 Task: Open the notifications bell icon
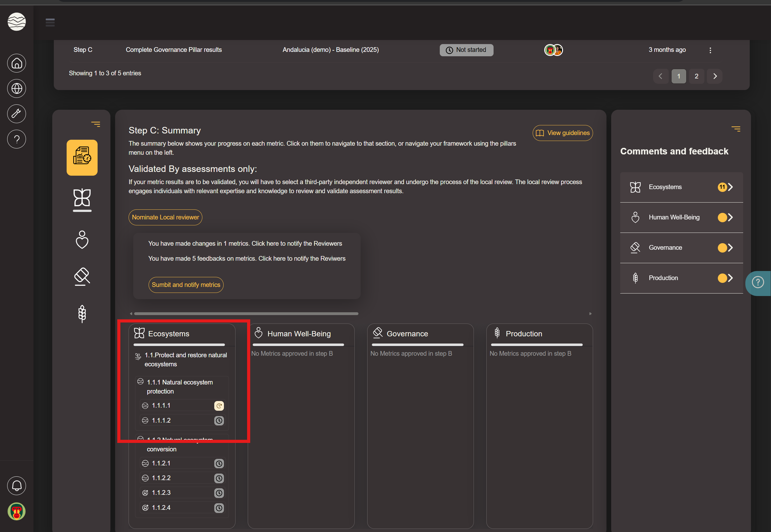(16, 486)
